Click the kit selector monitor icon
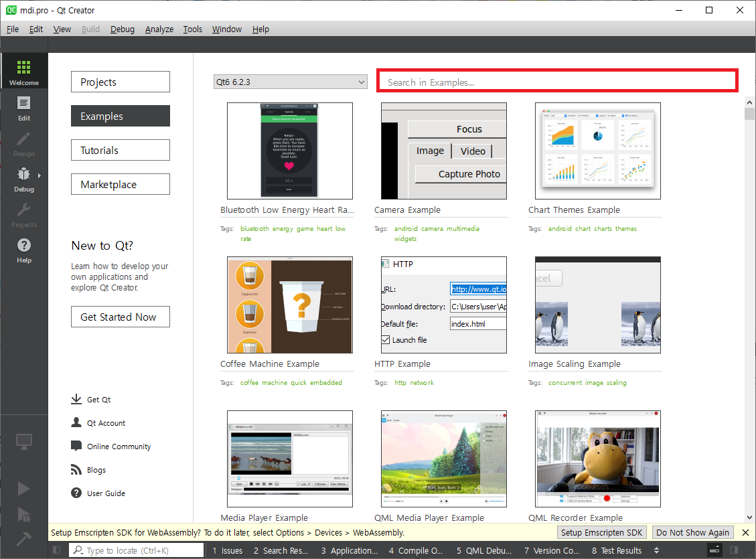This screenshot has width=756, height=559. pos(23,441)
